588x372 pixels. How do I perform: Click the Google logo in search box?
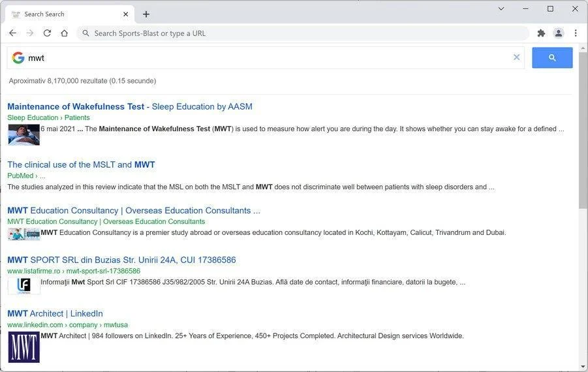click(18, 57)
